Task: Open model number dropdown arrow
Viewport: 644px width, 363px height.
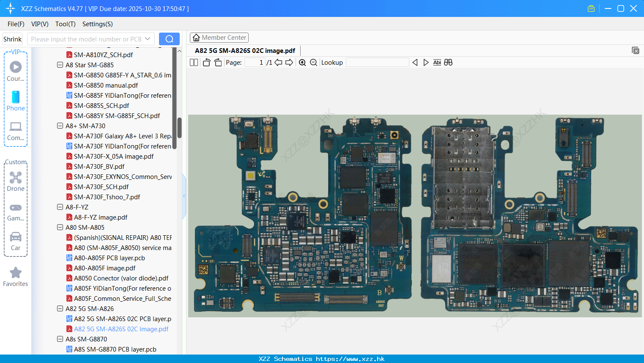Action: 148,39
